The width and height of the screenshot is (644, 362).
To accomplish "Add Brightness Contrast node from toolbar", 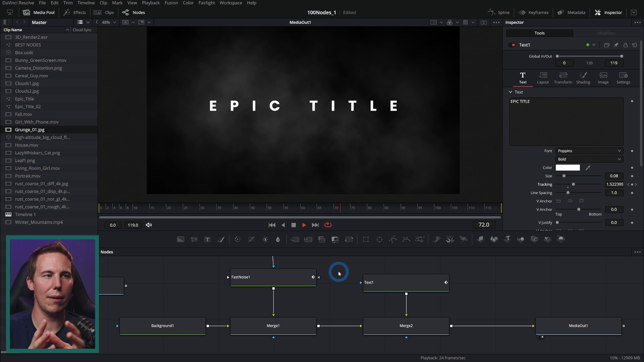I will (x=265, y=239).
